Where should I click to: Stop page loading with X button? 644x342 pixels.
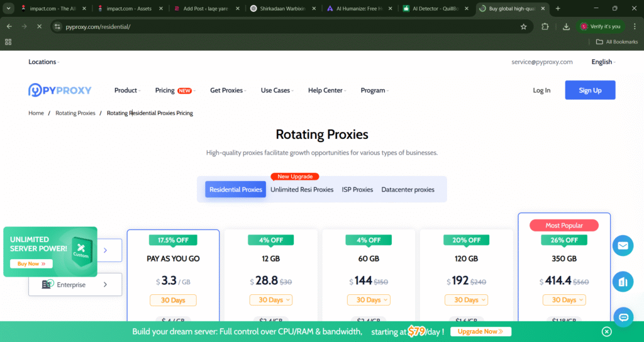coord(39,26)
